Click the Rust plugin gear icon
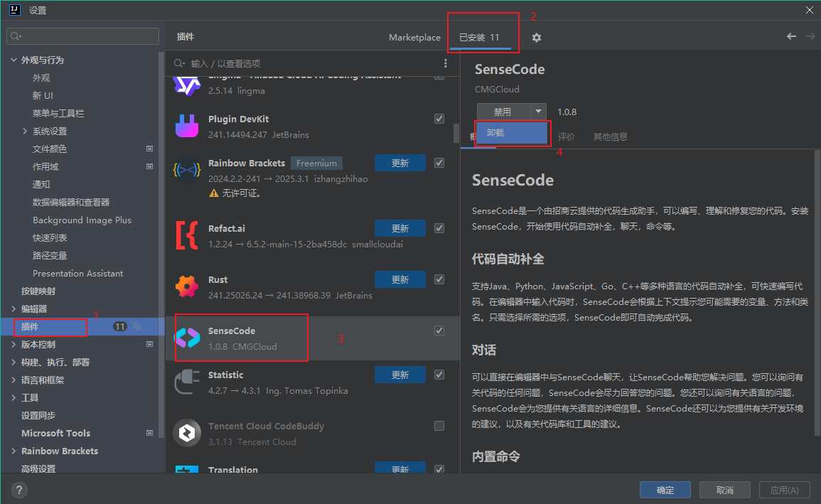 187,286
